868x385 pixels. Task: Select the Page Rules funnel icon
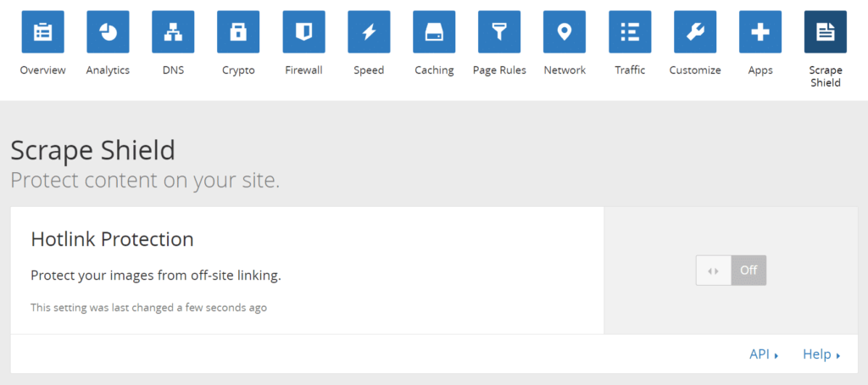click(499, 32)
